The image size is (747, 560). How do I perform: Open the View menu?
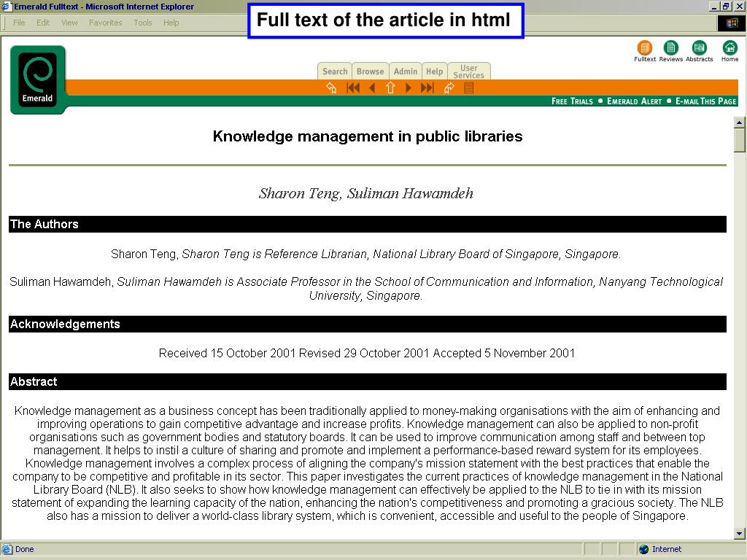[x=69, y=23]
